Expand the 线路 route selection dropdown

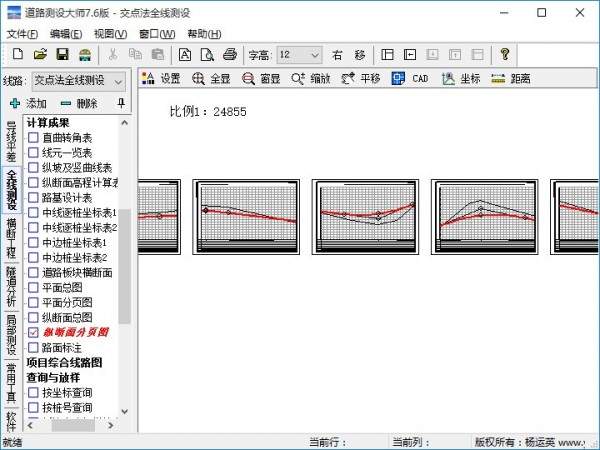point(118,80)
